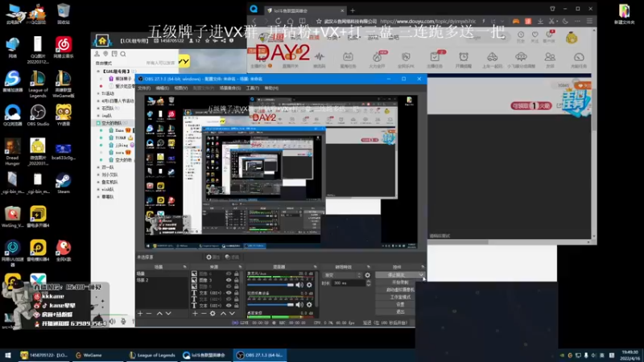
Task: Reload the Douyu page in browser
Action: coord(278,21)
